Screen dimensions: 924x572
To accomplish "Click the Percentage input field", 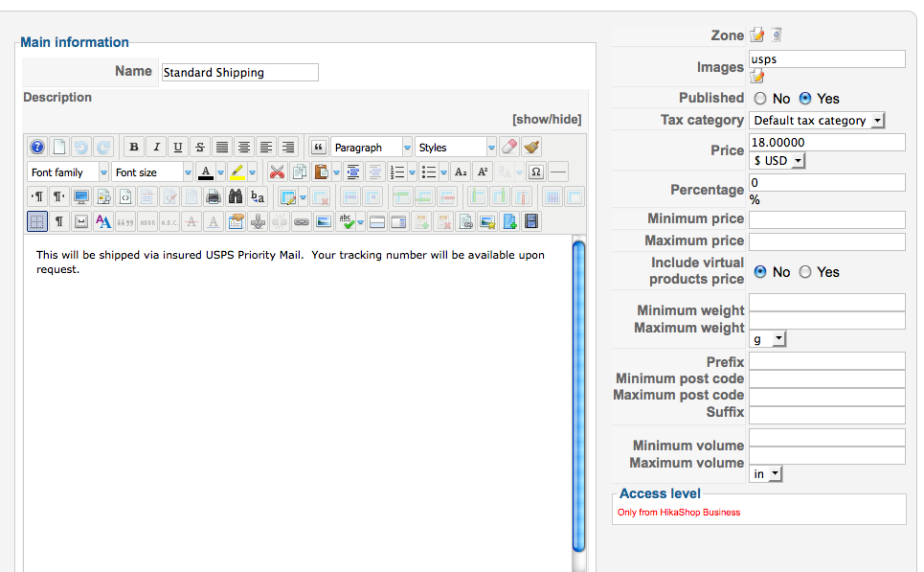I will (x=827, y=182).
